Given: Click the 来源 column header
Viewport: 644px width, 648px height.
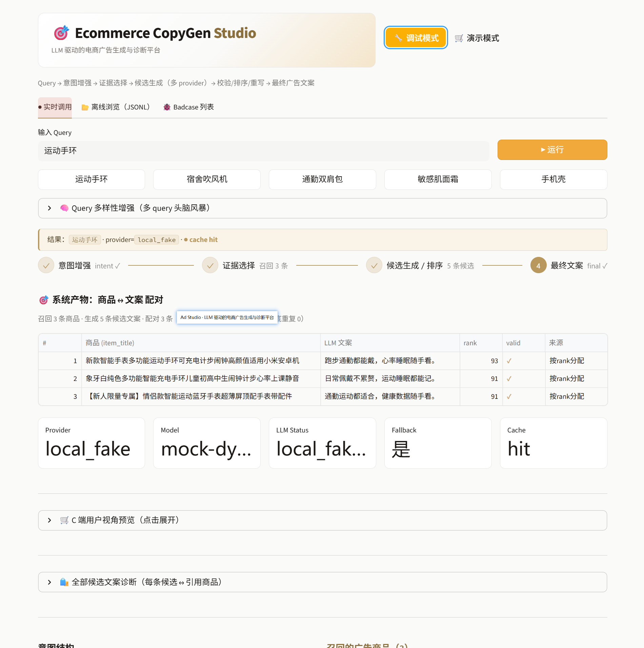Looking at the screenshot, I should point(576,343).
